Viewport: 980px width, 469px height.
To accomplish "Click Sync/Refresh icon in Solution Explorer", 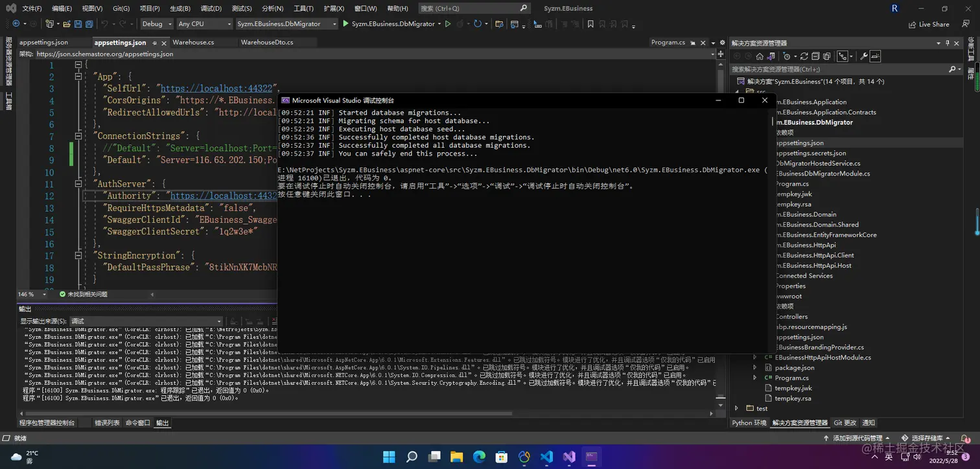I will (x=804, y=56).
